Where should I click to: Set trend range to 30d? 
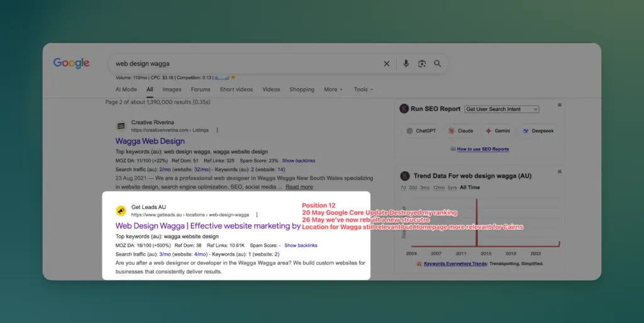(x=413, y=188)
